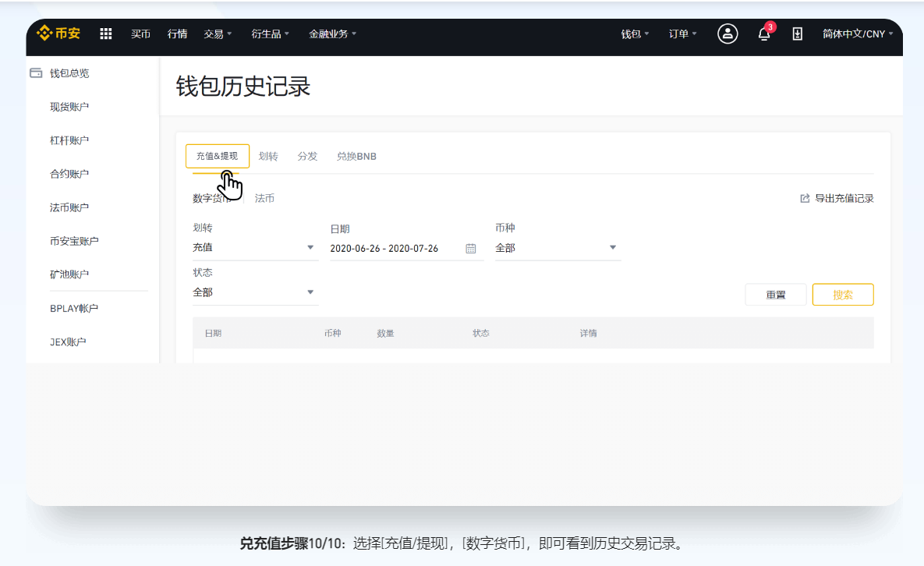Screen dimensions: 924x566
Task: Open the notification bell icon
Action: pyautogui.click(x=764, y=34)
